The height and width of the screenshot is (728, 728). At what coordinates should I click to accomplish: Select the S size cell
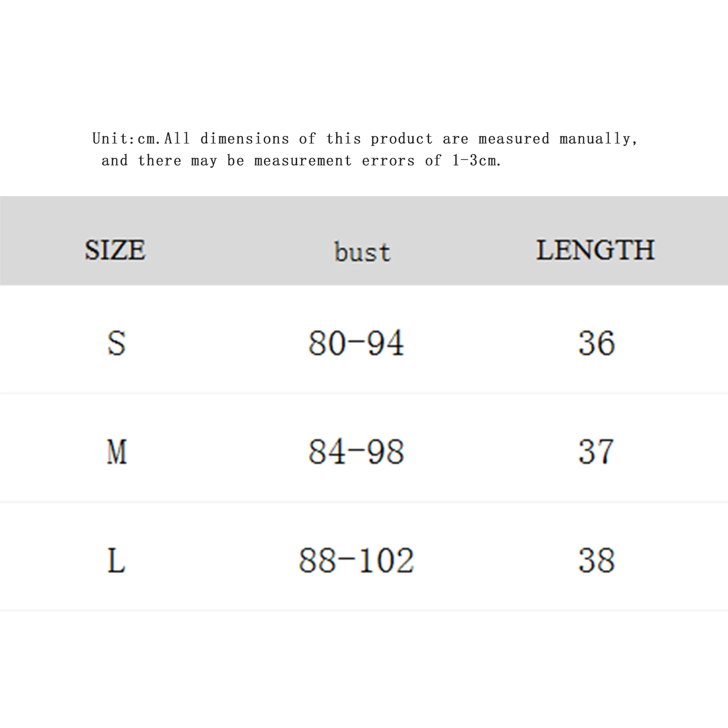[116, 343]
